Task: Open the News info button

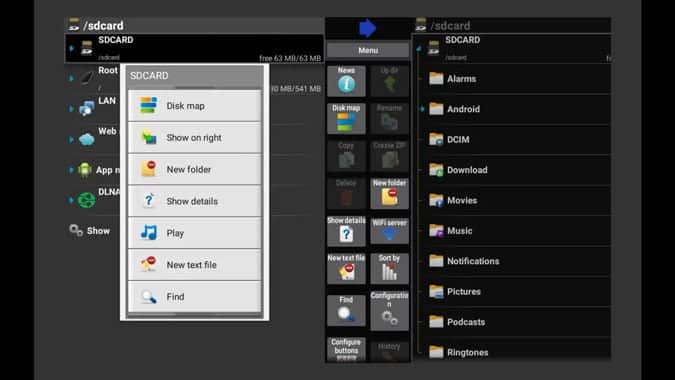Action: (x=346, y=80)
